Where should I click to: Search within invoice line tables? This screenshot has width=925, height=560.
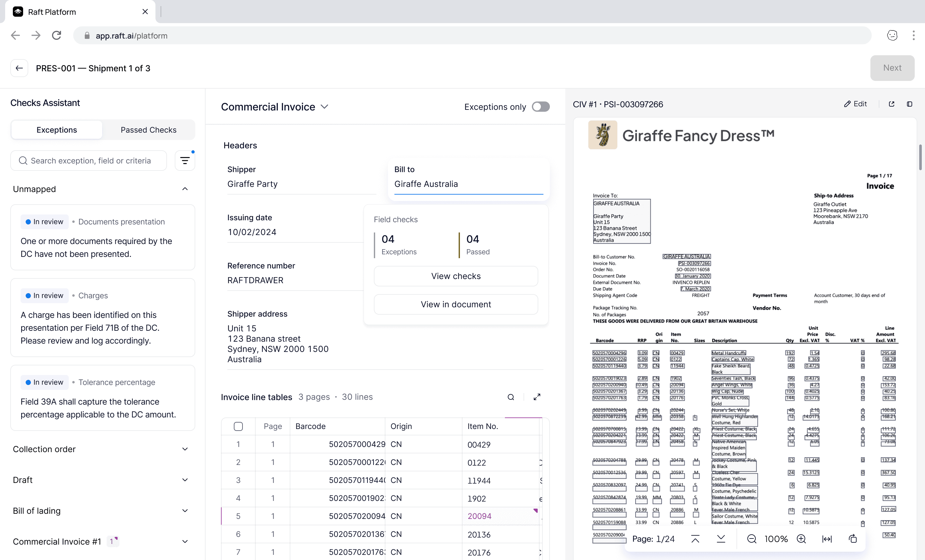[x=511, y=397]
